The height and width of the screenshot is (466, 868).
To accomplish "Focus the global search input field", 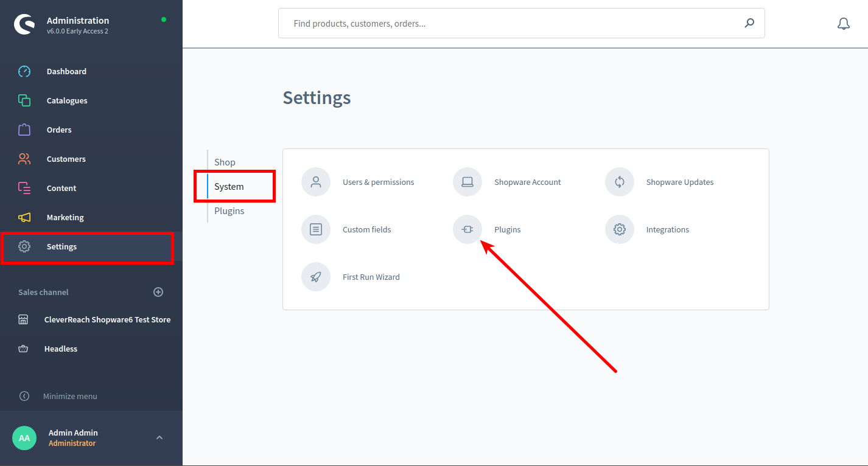I will (x=511, y=24).
